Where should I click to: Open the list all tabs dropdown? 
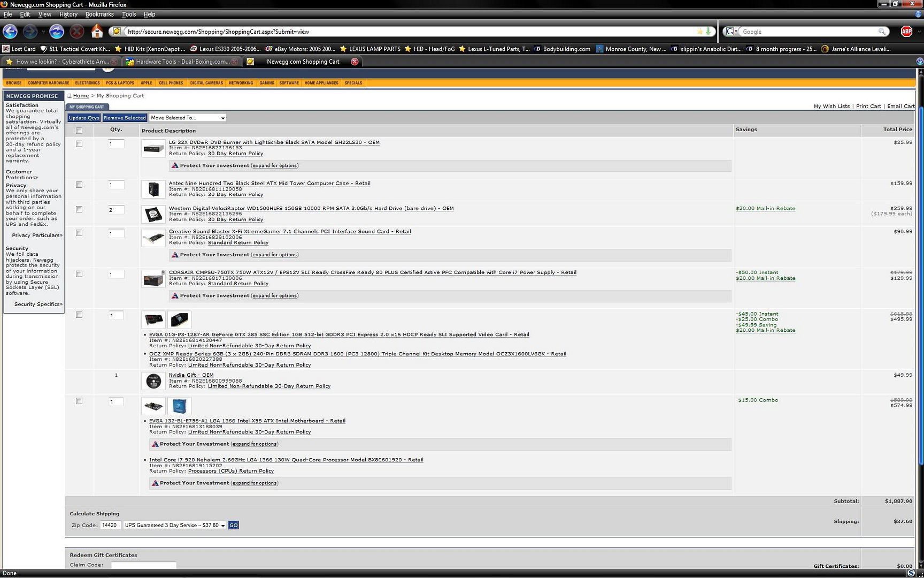point(919,62)
